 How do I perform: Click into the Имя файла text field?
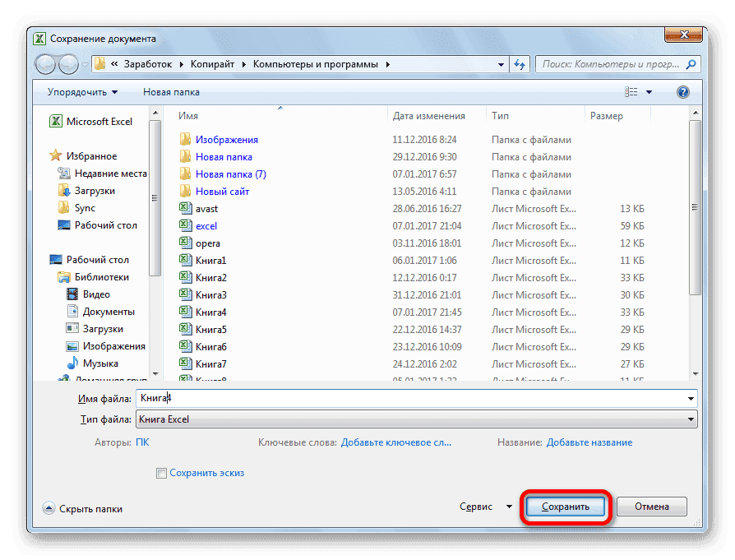click(x=411, y=398)
